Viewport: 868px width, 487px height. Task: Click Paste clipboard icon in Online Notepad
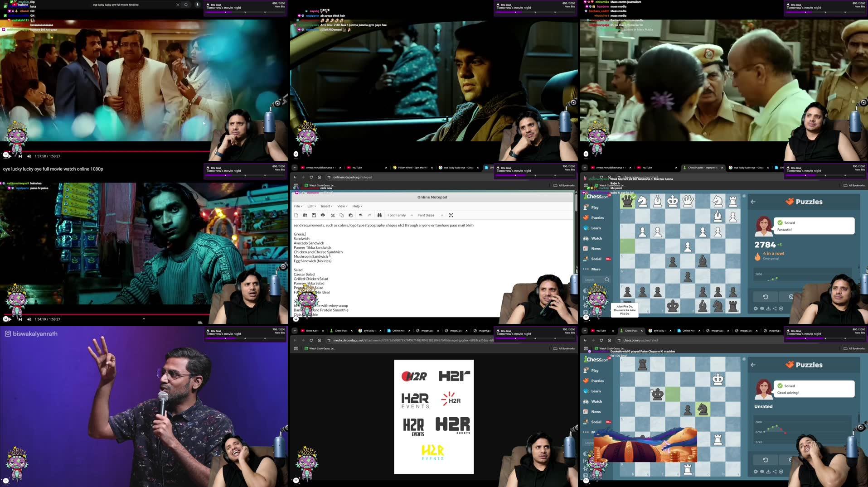350,215
